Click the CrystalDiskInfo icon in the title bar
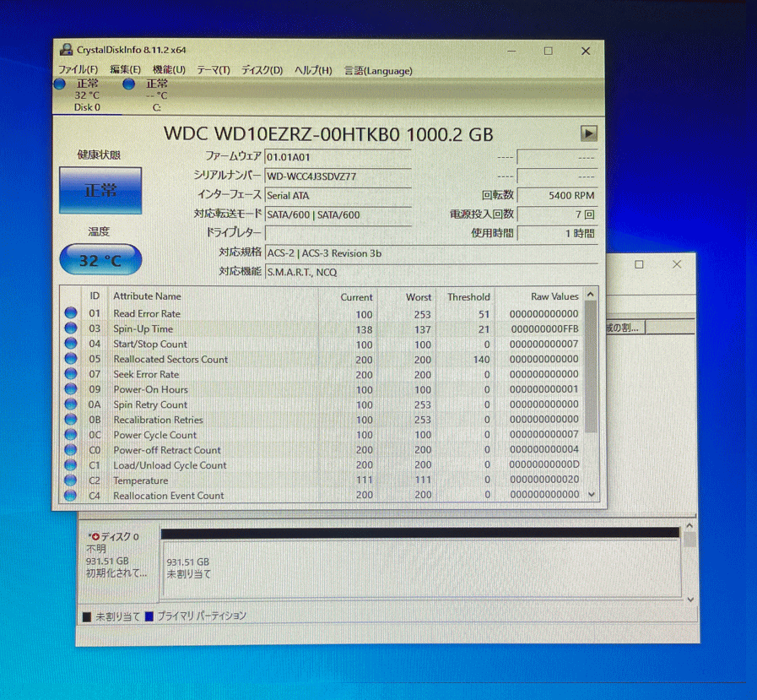 [x=66, y=49]
